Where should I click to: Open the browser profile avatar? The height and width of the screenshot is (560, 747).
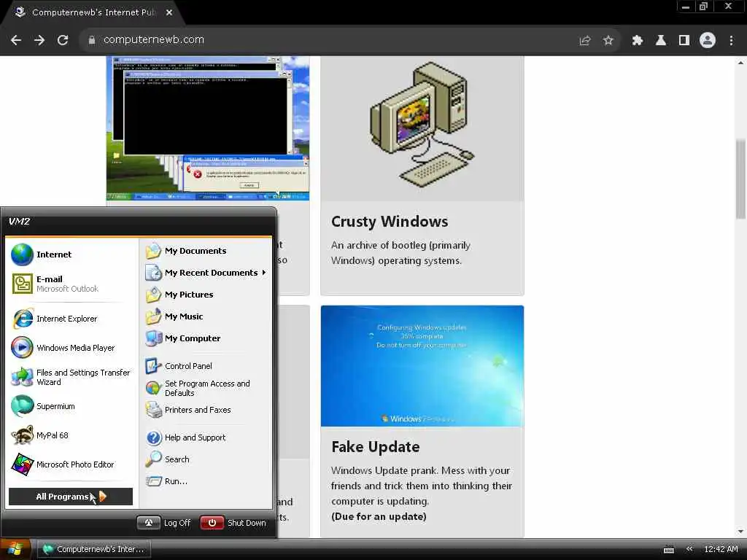(x=708, y=41)
